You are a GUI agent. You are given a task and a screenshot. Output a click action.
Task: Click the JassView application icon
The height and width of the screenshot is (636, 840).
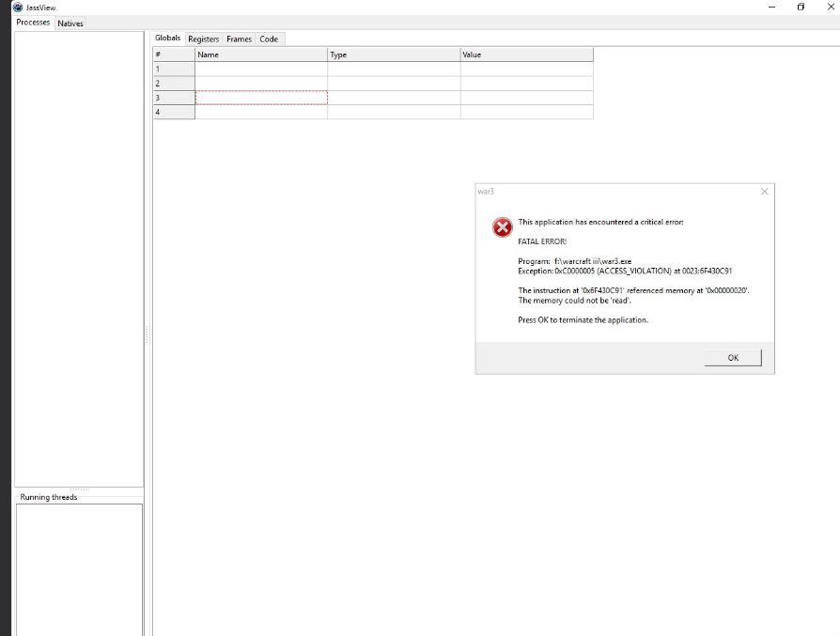pos(18,7)
